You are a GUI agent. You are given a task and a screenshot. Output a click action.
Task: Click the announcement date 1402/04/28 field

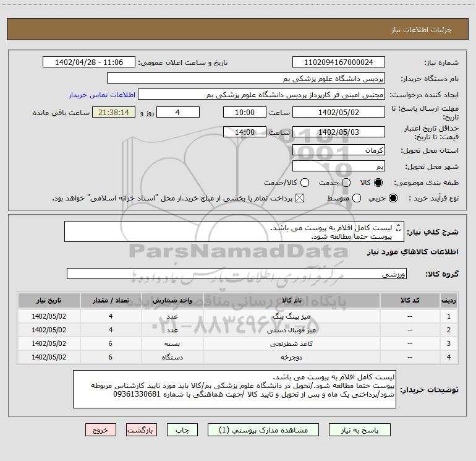(x=89, y=62)
